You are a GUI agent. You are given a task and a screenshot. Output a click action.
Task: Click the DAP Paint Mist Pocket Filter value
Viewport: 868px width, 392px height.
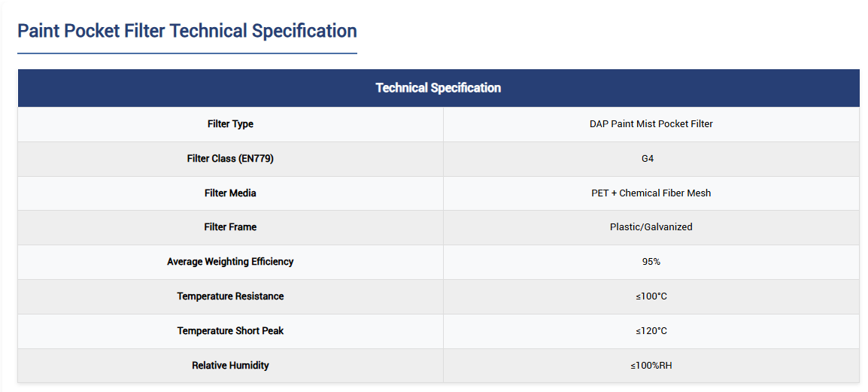[651, 124]
